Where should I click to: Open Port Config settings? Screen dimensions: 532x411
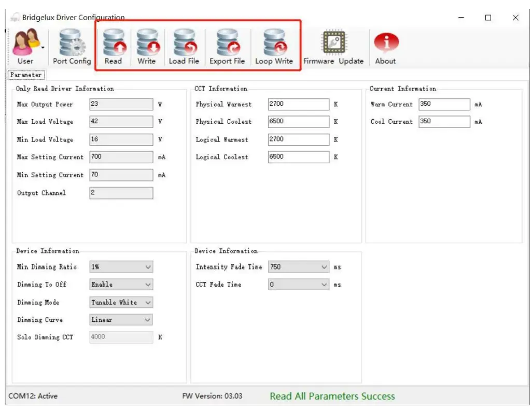pyautogui.click(x=72, y=47)
